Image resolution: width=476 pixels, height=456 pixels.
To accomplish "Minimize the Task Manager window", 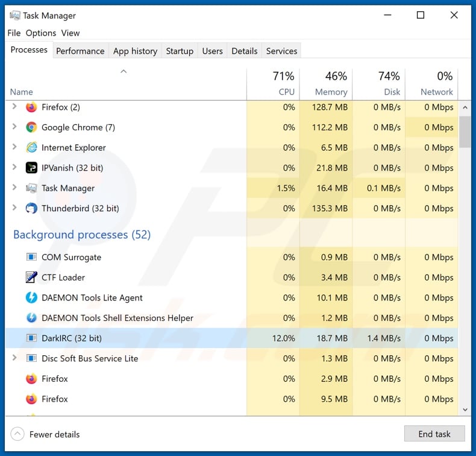I will click(387, 15).
